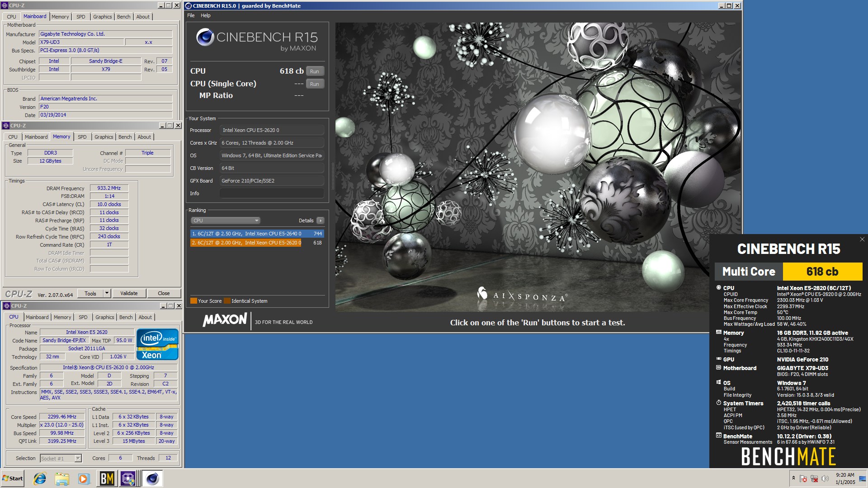Expand ranking Details arrow button
The width and height of the screenshot is (868, 488).
click(321, 221)
